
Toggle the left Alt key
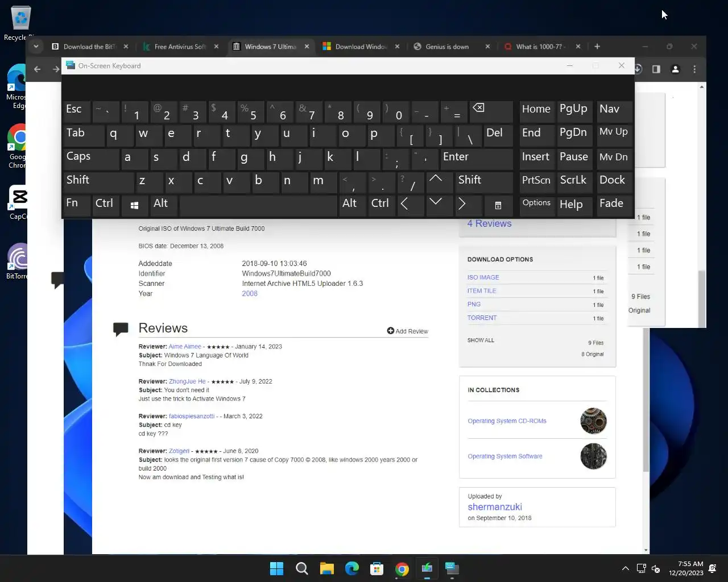click(164, 205)
